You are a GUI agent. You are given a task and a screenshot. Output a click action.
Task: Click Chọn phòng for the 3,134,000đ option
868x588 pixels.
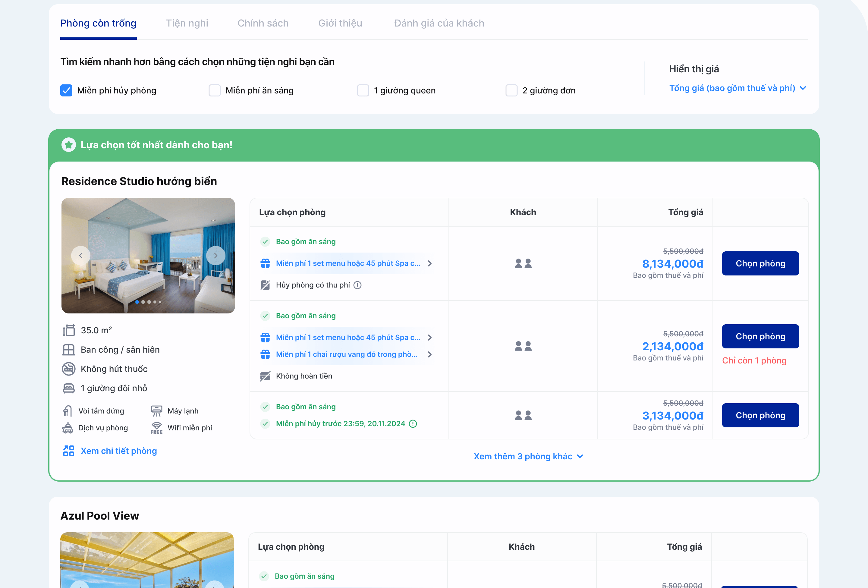pos(760,415)
